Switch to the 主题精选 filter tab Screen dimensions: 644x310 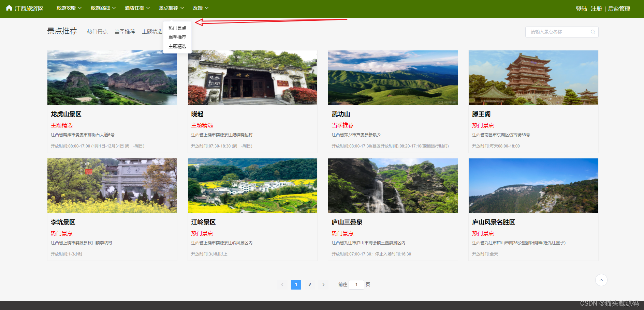[152, 32]
